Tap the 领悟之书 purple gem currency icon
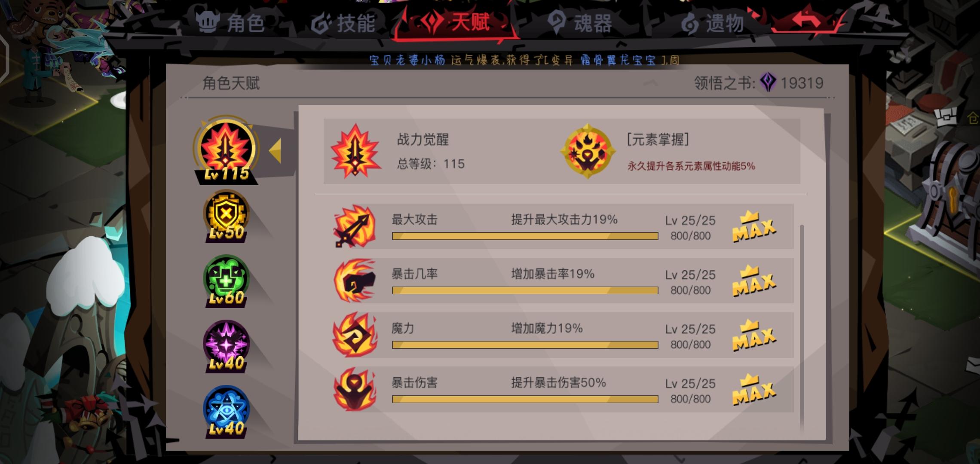The height and width of the screenshot is (464, 980). coord(768,82)
